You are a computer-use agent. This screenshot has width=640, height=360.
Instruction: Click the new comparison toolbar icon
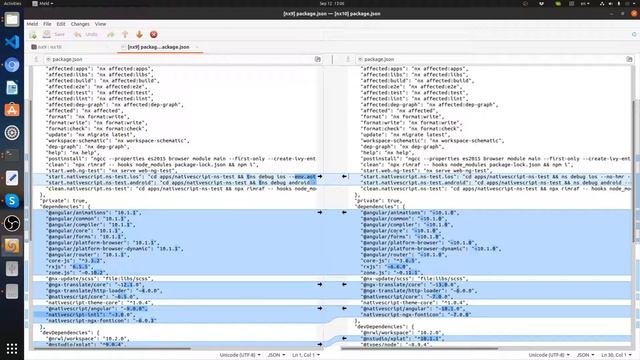click(33, 35)
